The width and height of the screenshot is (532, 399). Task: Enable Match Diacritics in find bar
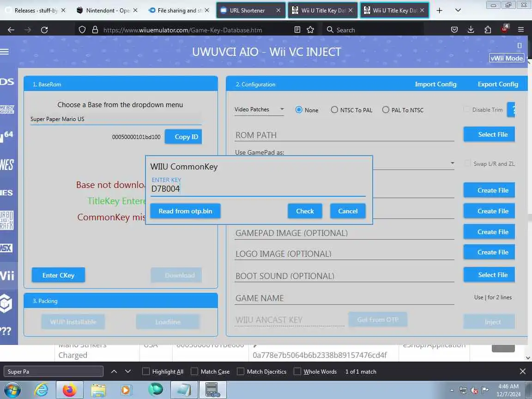click(x=241, y=371)
